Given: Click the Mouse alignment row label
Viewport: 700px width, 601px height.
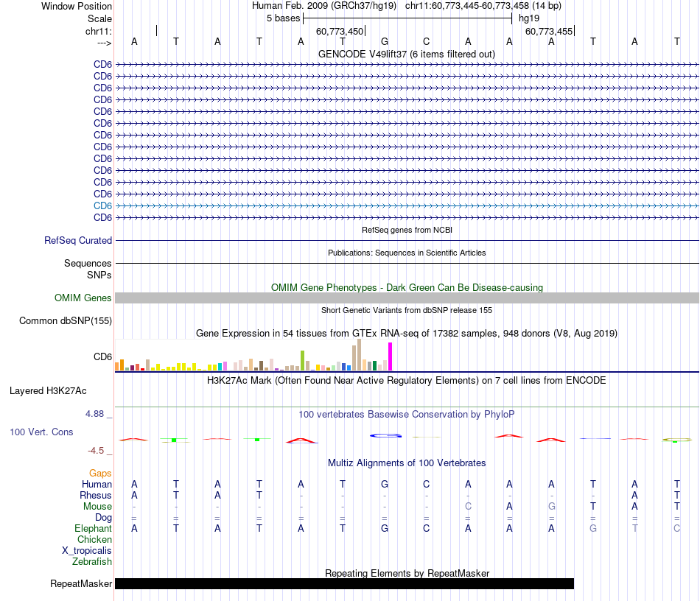Looking at the screenshot, I should tap(97, 507).
